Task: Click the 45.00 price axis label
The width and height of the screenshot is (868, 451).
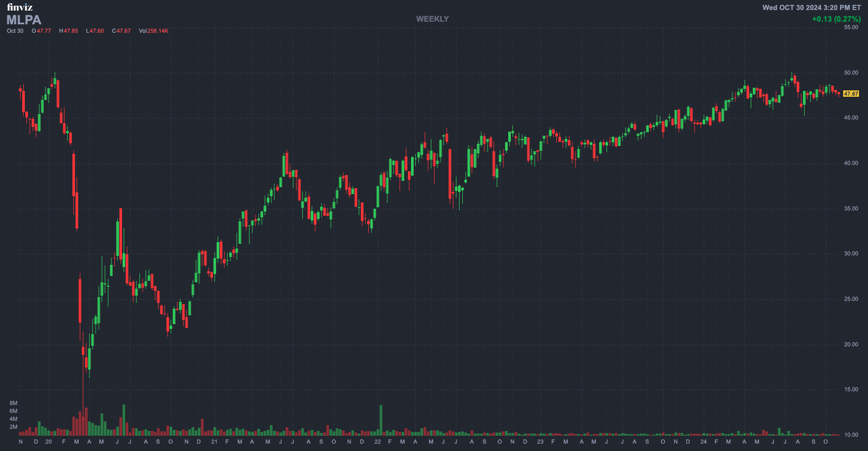Action: pyautogui.click(x=851, y=118)
